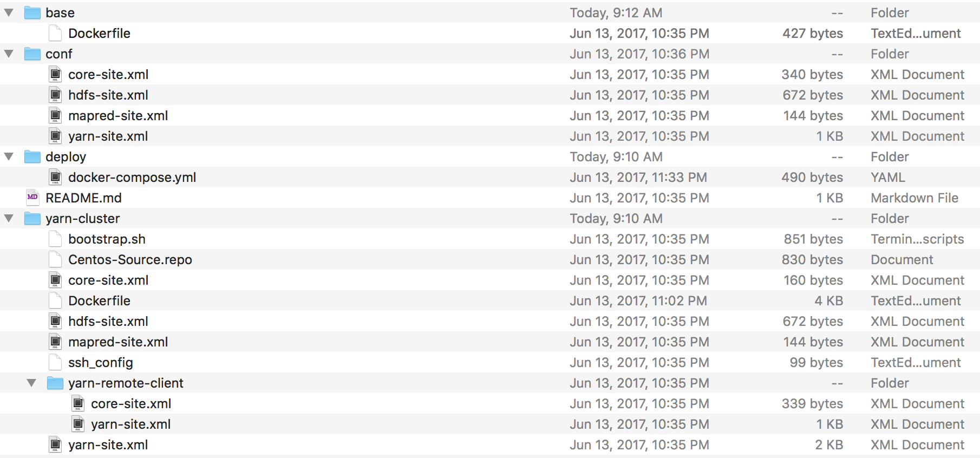Select mapred-site.xml in the conf folder
Viewport: 980px width, 458px height.
(118, 115)
